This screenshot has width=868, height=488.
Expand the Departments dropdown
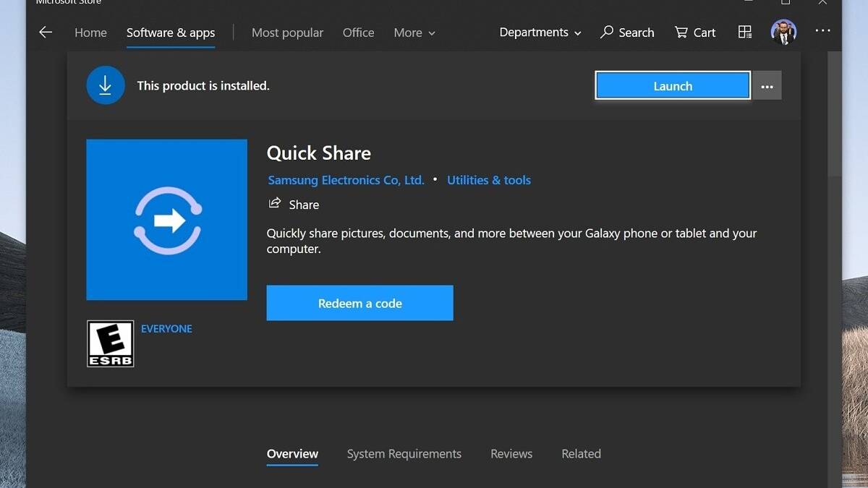pyautogui.click(x=540, y=33)
